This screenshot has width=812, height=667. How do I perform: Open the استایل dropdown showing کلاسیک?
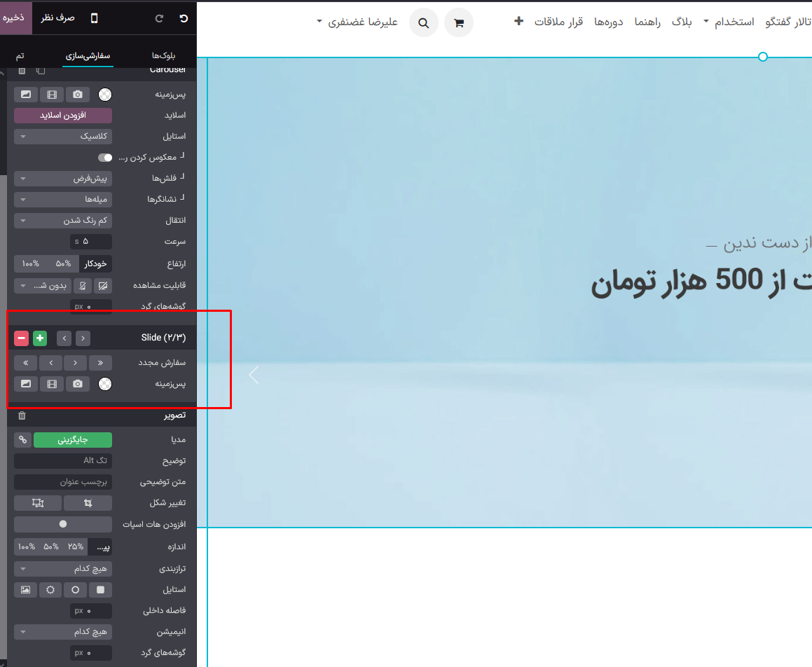point(62,136)
